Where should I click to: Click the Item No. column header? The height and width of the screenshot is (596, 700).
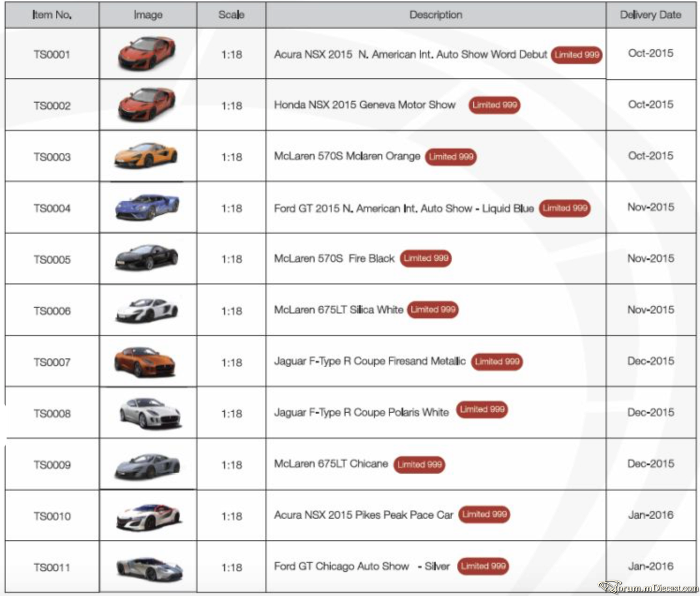click(x=52, y=15)
